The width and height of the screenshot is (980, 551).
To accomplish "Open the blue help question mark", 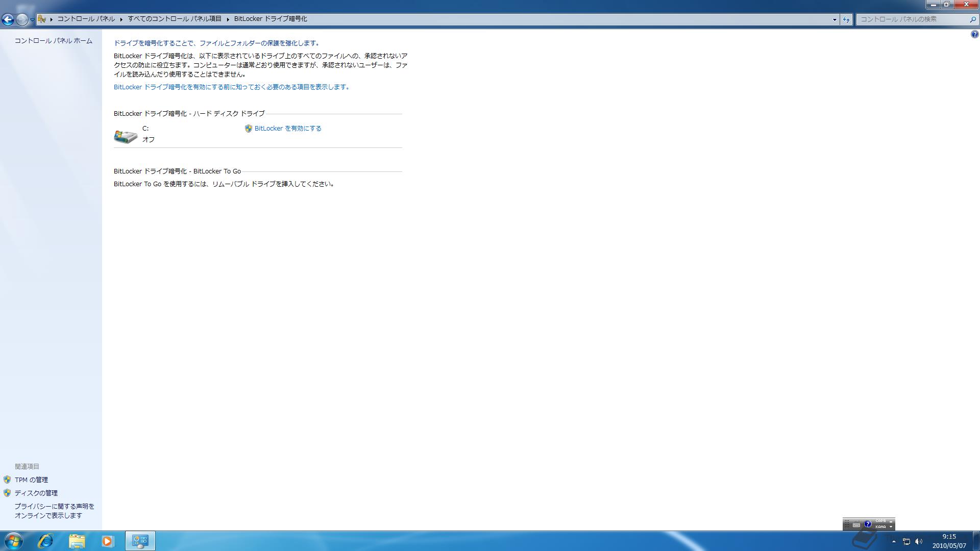I will [974, 34].
